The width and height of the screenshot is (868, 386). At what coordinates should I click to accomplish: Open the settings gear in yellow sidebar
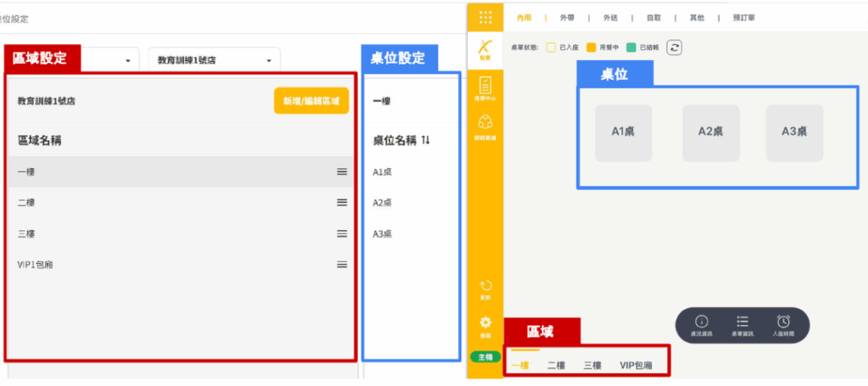point(485,325)
